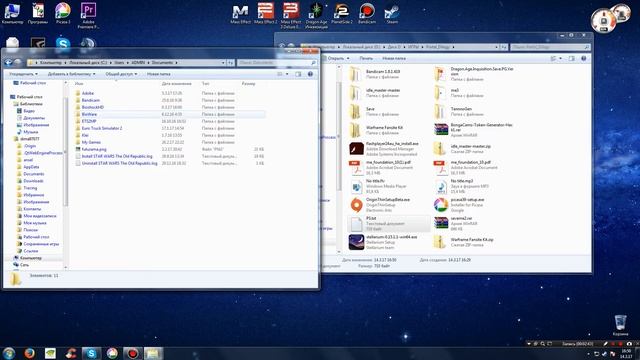Select Uninstall STAR WARS The Old Republic.log
The height and width of the screenshot is (360, 640).
pyautogui.click(x=119, y=163)
